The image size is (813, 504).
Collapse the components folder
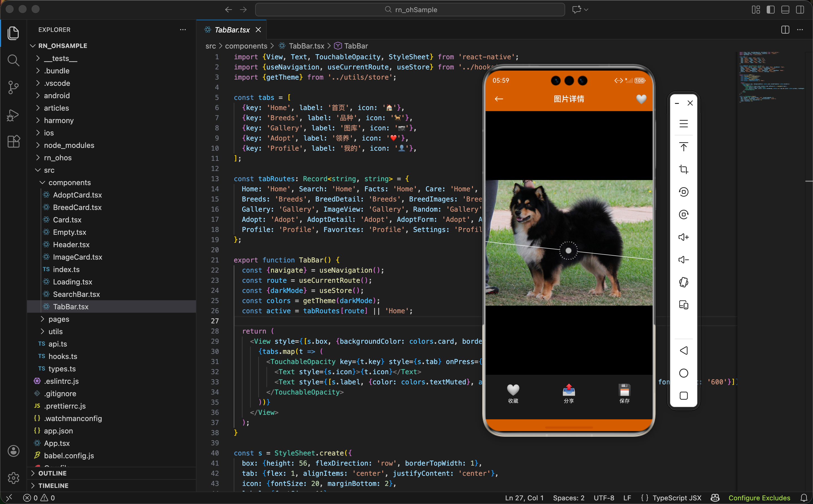pos(69,182)
